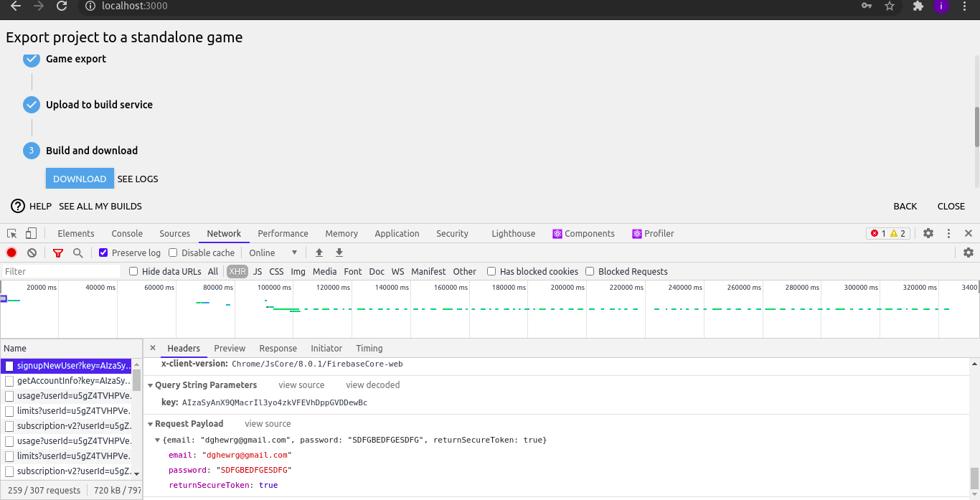Check the Hide data URLs box
Image resolution: width=980 pixels, height=500 pixels.
coord(133,271)
